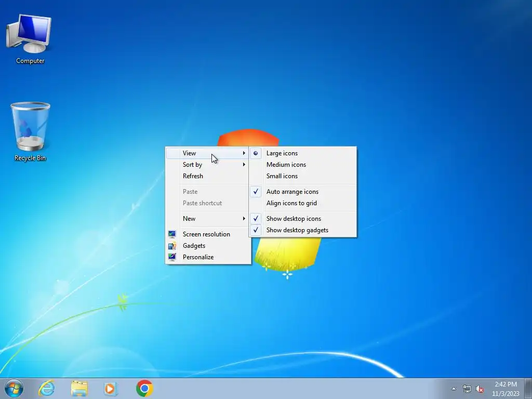Switch to Medium icons view
Image resolution: width=532 pixels, height=399 pixels.
(303, 165)
